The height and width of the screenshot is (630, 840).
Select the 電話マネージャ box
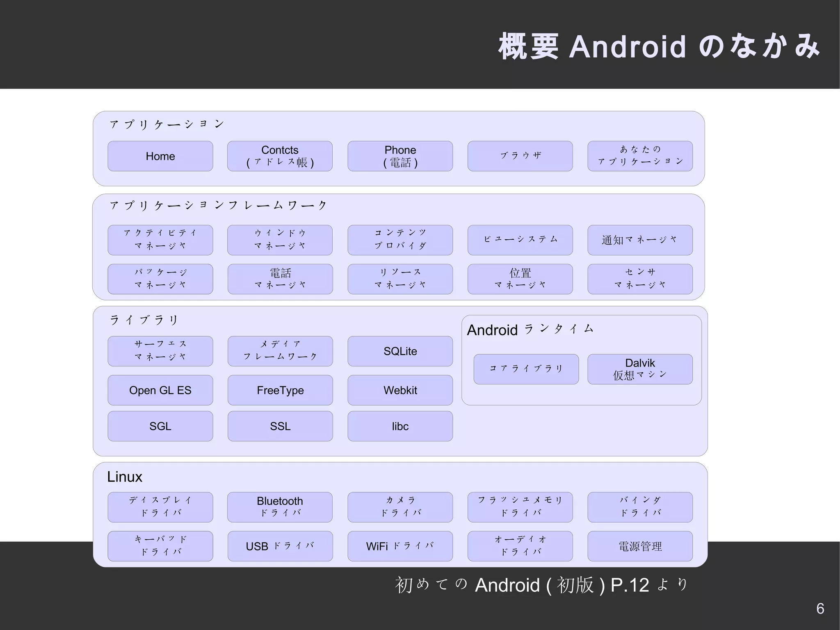coord(280,279)
